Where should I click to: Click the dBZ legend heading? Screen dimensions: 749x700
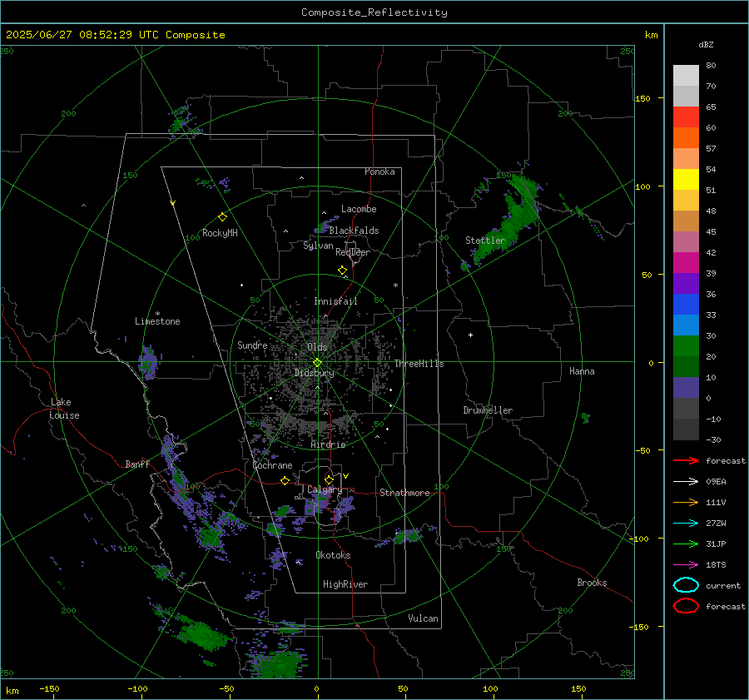pos(706,44)
